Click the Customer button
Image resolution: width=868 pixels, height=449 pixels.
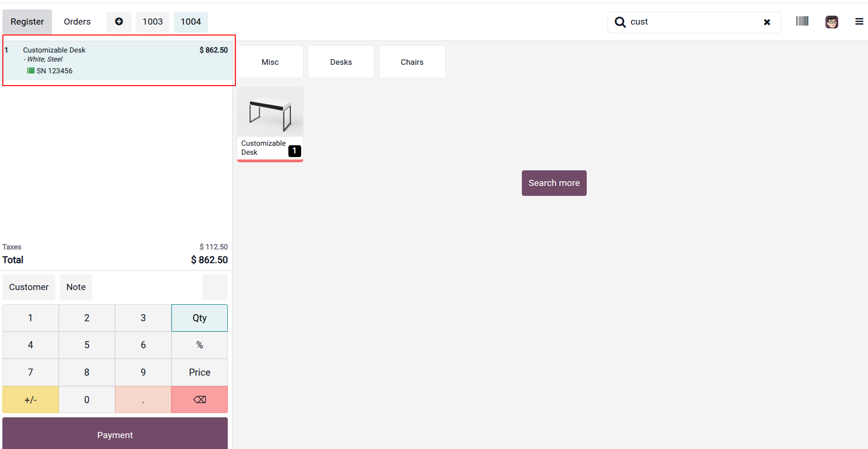[x=29, y=287]
